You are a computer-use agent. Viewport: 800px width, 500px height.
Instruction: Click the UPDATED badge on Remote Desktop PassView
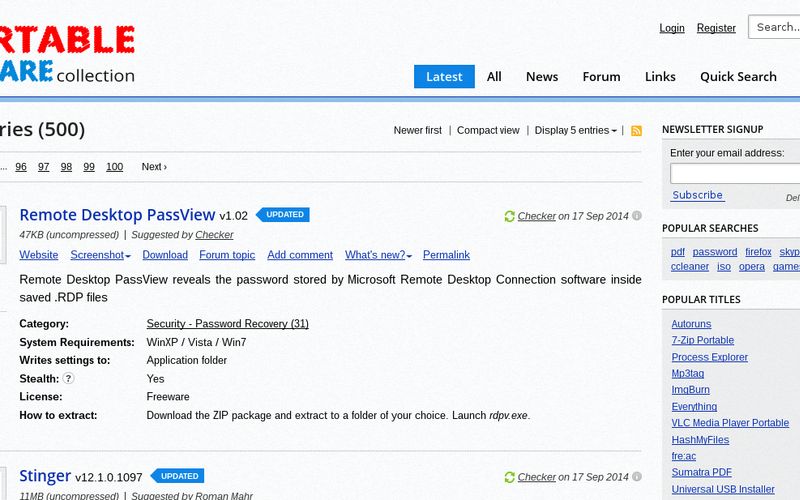pos(283,214)
